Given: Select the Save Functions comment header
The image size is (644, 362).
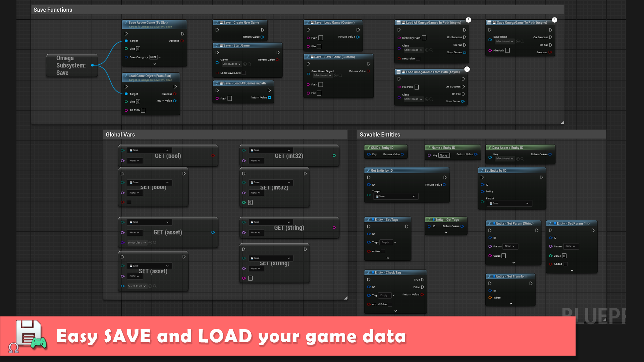Looking at the screenshot, I should point(298,10).
